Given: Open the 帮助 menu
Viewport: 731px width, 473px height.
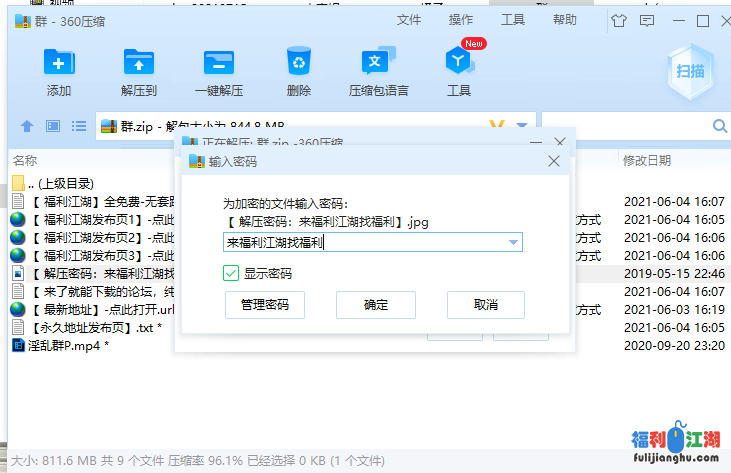Looking at the screenshot, I should click(x=565, y=20).
